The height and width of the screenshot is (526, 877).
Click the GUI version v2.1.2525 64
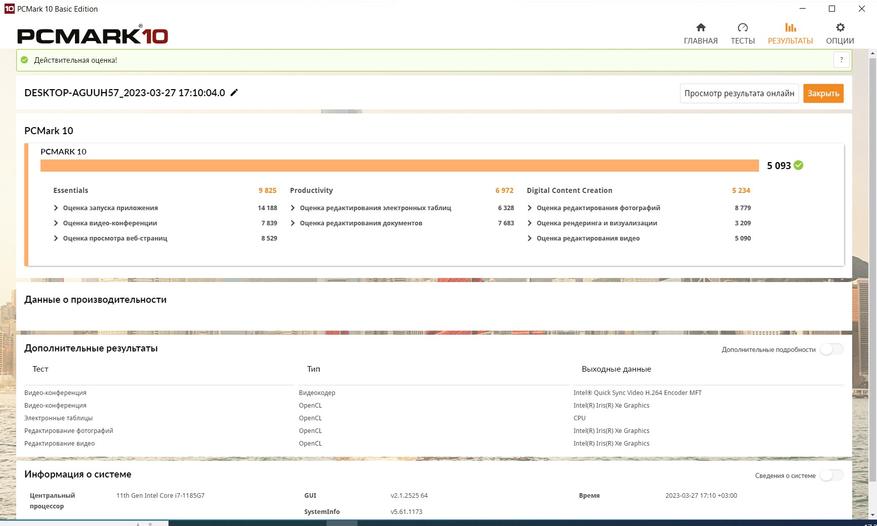tap(409, 495)
